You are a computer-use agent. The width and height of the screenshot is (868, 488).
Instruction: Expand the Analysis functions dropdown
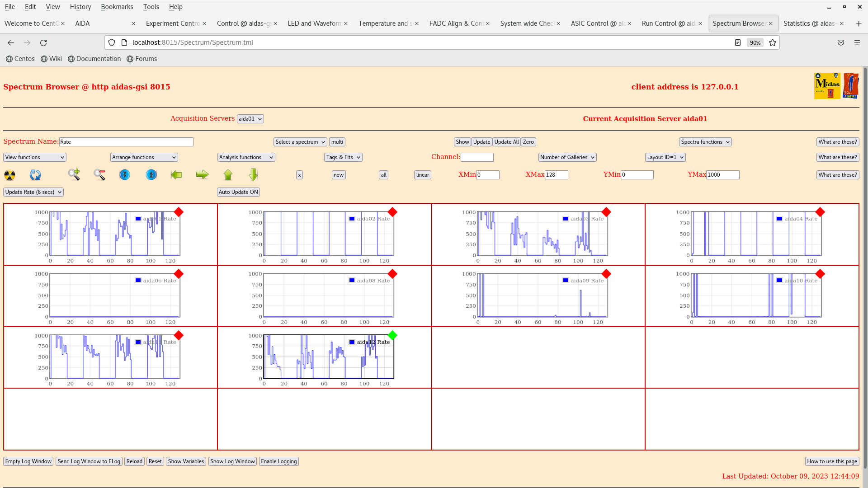click(246, 157)
